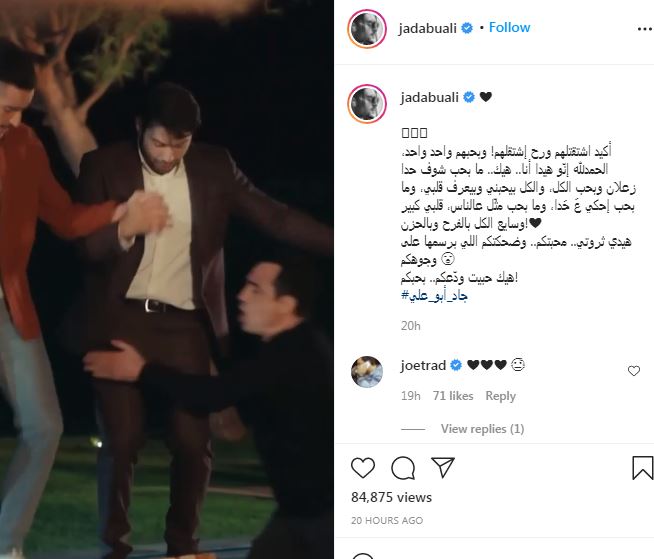The image size is (654, 559).
Task: Like joetrad's comment with small heart
Action: click(x=634, y=371)
